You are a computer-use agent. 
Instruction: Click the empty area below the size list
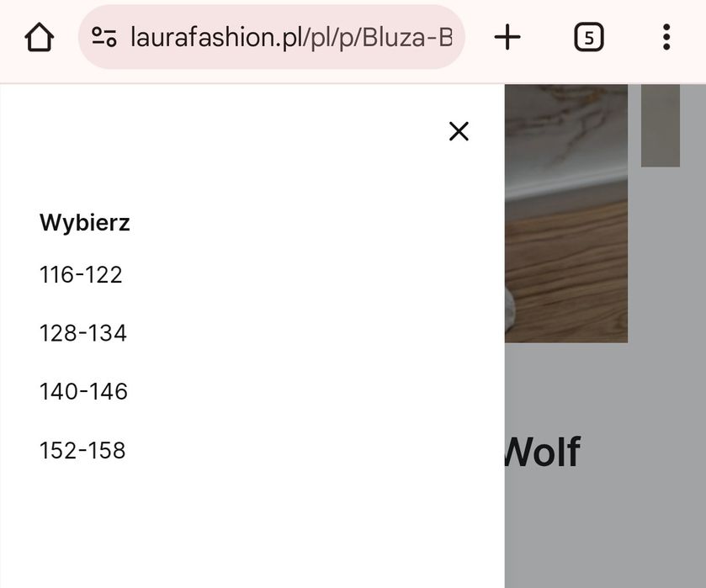(252, 530)
